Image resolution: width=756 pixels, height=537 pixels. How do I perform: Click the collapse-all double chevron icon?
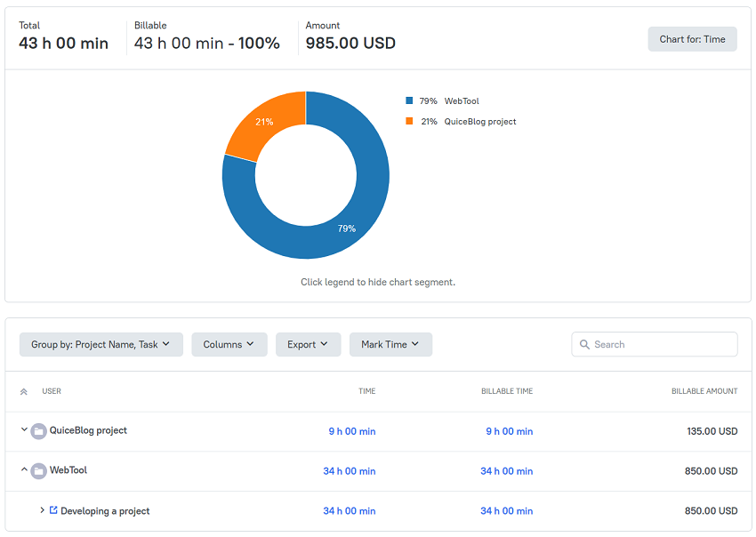[24, 391]
